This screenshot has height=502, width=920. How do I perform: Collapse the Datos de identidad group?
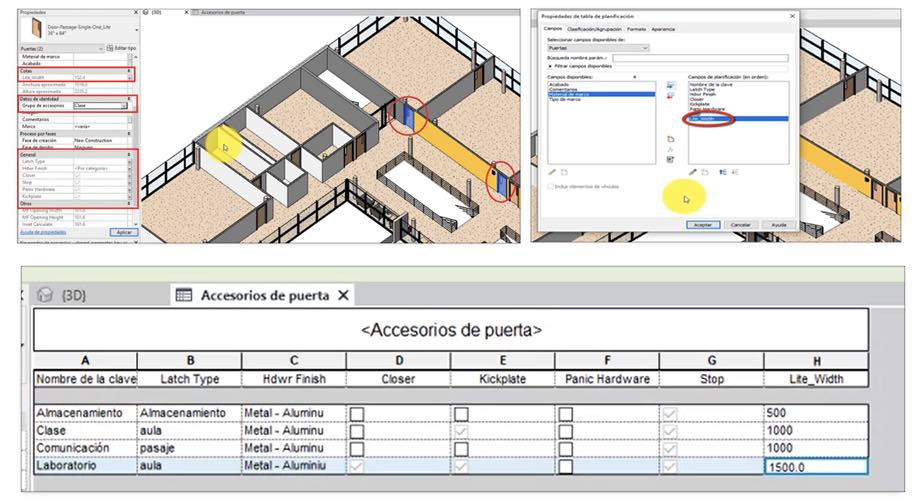pyautogui.click(x=130, y=99)
